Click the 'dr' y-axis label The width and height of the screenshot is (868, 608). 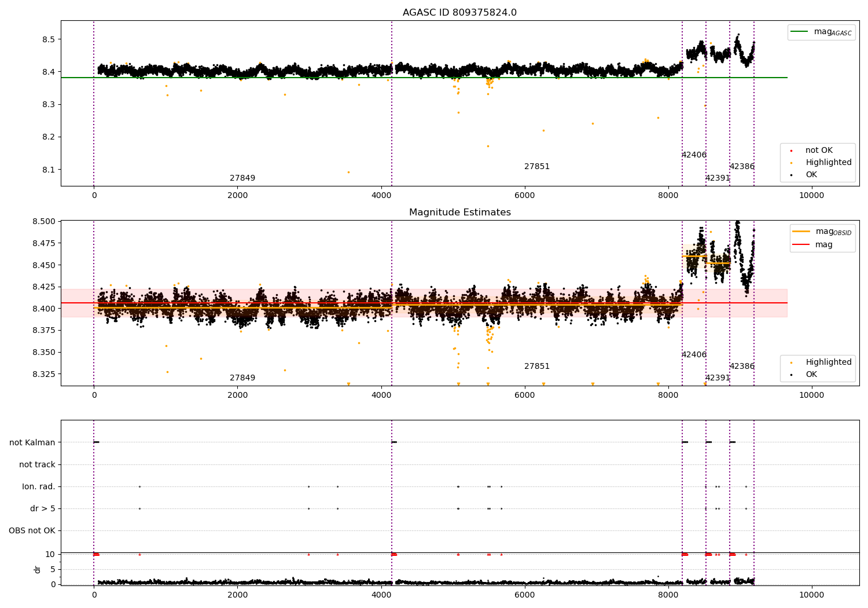tap(38, 569)
